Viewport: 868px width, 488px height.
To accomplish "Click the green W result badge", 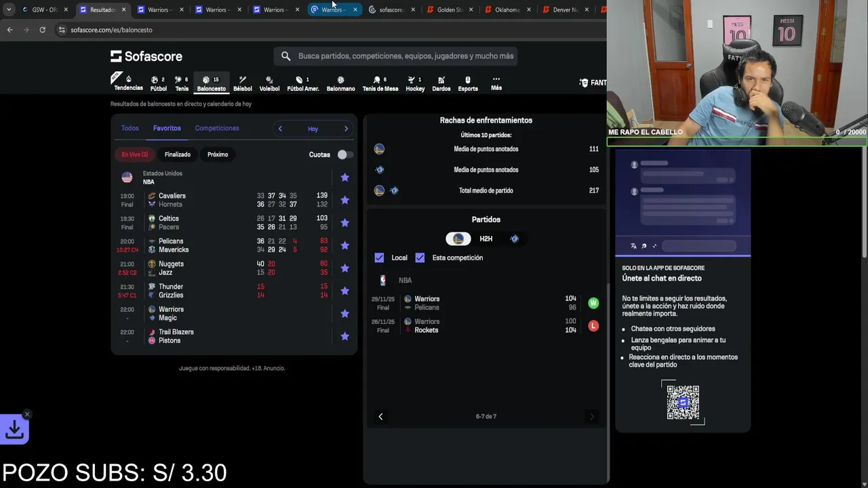I will [593, 303].
